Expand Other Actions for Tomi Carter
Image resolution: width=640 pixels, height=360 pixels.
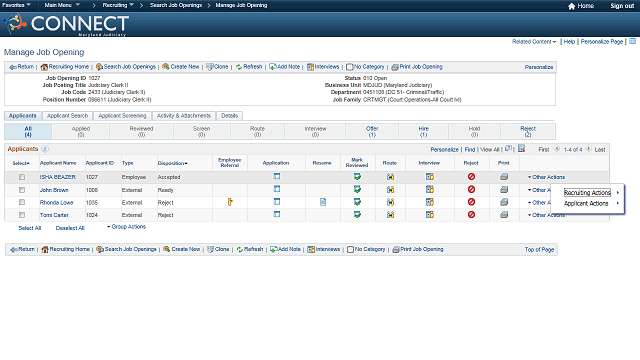pos(546,215)
